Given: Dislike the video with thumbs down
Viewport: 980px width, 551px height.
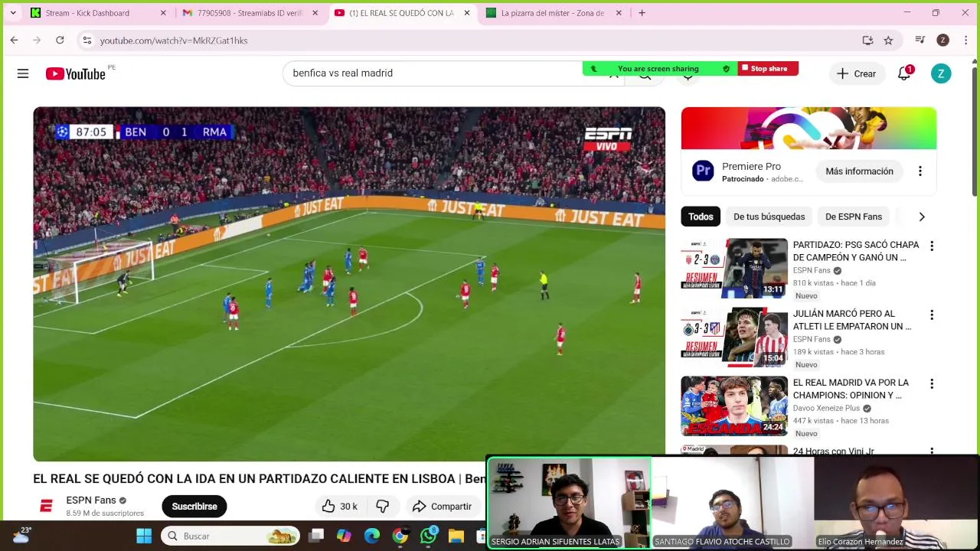Looking at the screenshot, I should pos(383,506).
